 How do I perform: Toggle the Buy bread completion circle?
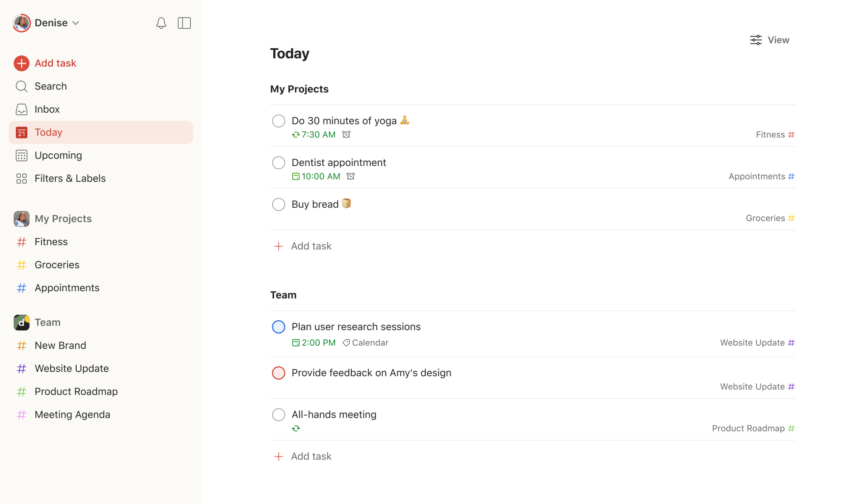tap(279, 204)
